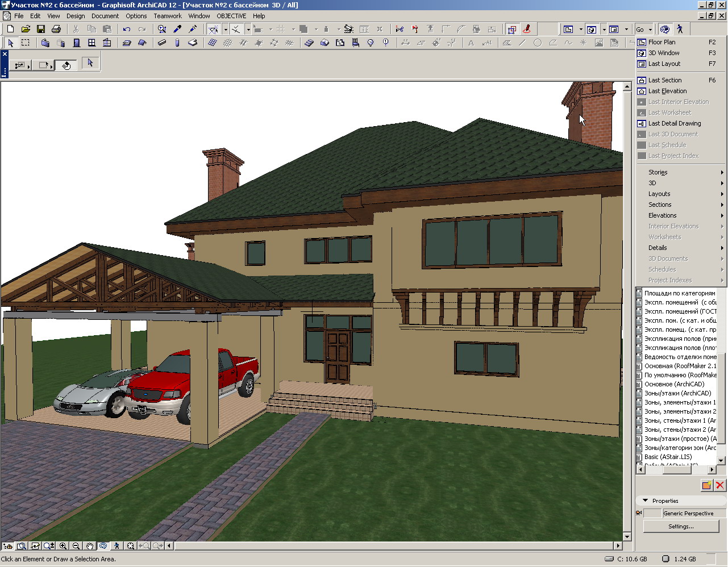Expand the Stories submenu
Image resolution: width=728 pixels, height=567 pixels.
(x=681, y=172)
